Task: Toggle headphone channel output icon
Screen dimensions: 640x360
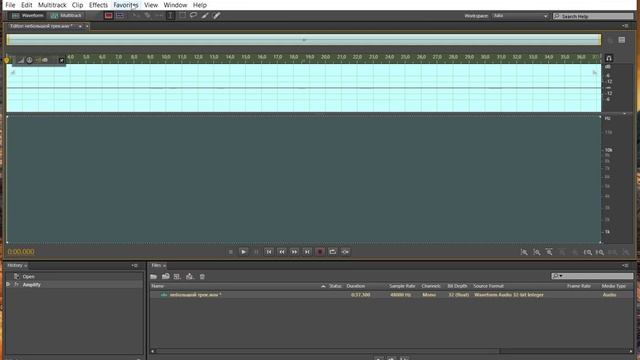Action: 609,58
